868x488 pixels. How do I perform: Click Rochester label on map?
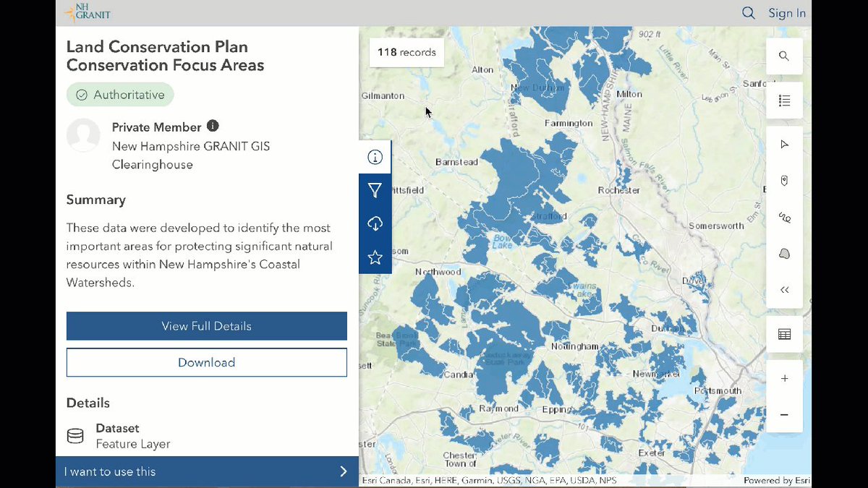click(x=619, y=190)
